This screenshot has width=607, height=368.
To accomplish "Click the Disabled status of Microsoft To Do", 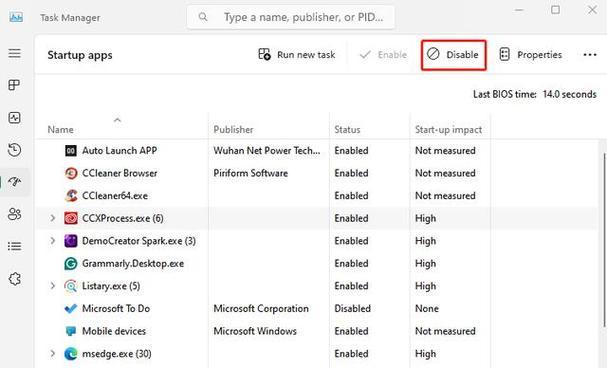I will [x=352, y=308].
